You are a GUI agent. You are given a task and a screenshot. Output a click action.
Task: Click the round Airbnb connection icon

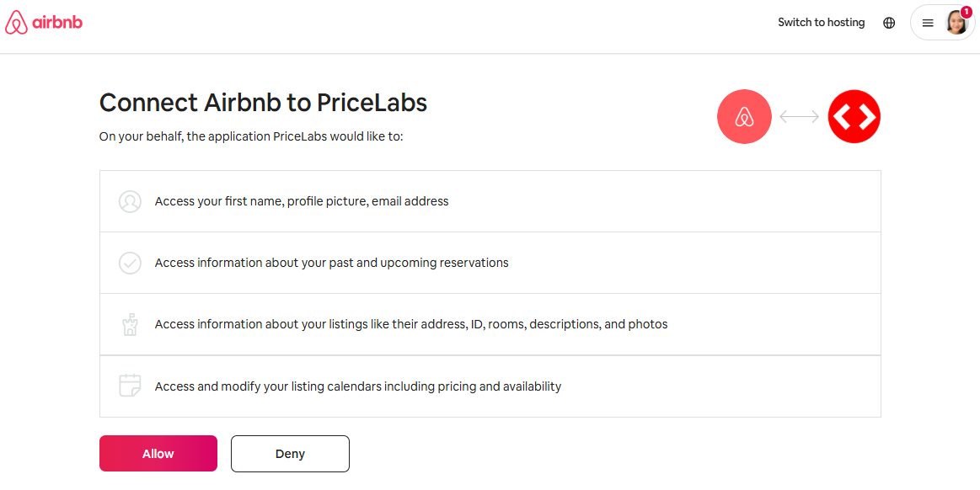(x=744, y=117)
